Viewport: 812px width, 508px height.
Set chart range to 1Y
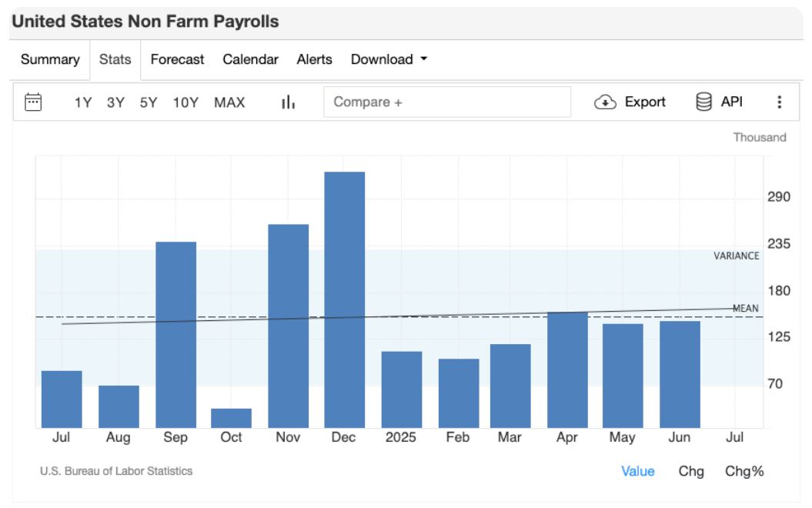[83, 102]
